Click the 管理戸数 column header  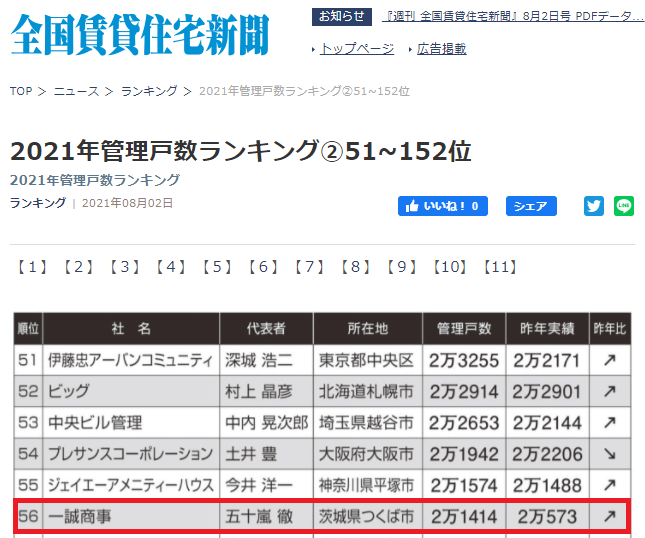point(457,328)
